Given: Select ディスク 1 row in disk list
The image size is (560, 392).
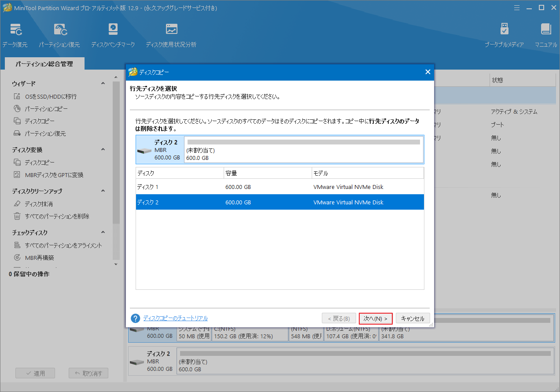Looking at the screenshot, I should (x=280, y=187).
